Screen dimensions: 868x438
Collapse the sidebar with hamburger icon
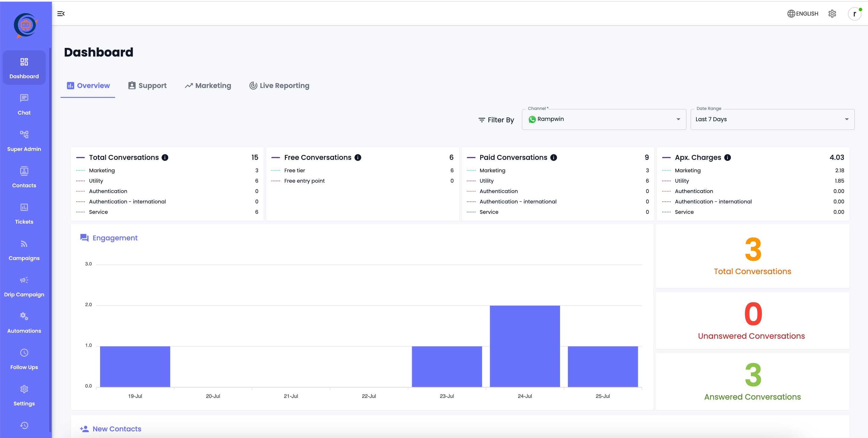point(61,14)
